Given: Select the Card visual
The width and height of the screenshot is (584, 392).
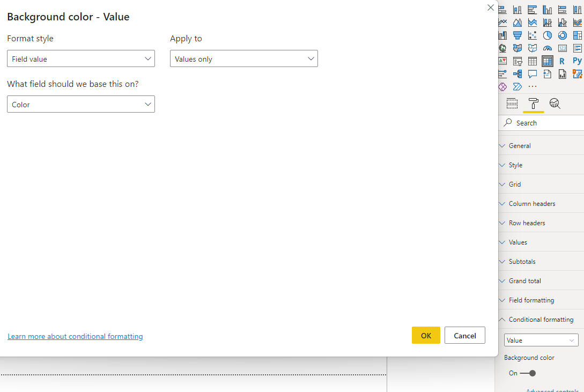Looking at the screenshot, I should coord(563,48).
